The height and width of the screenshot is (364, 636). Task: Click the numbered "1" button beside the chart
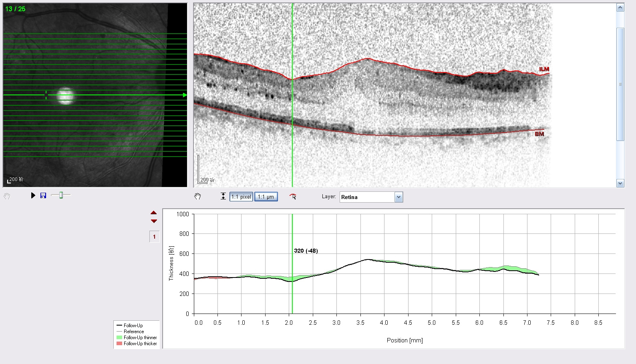coord(154,237)
